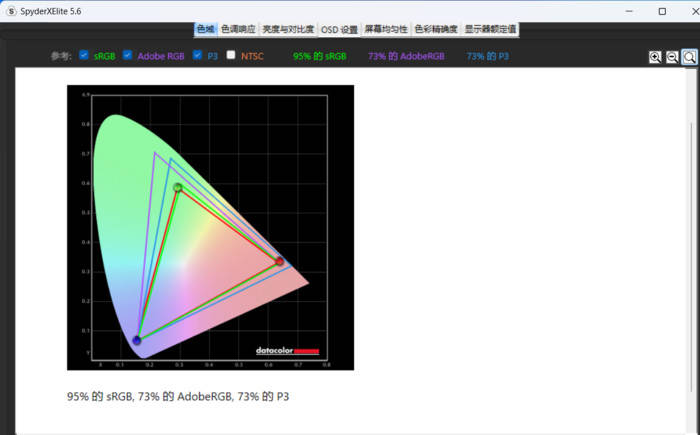Click the sRGB label next to its checkbox
This screenshot has width=700, height=435.
click(104, 56)
